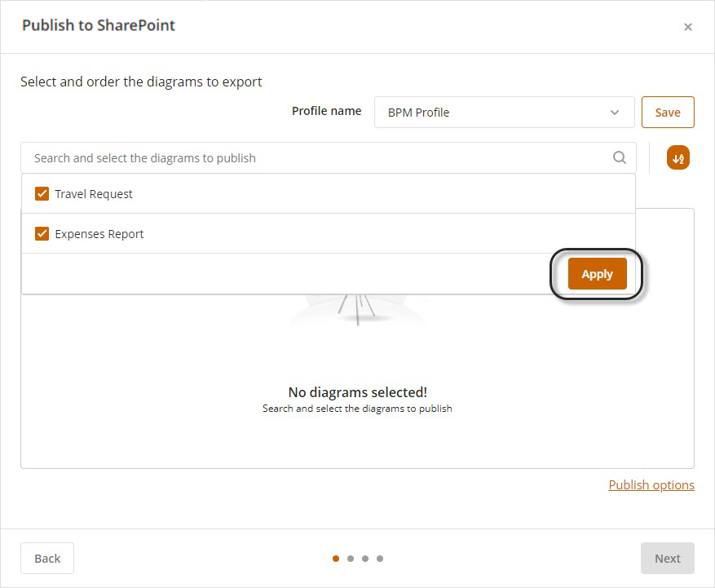Expand the profile name chevron arrow
The height and width of the screenshot is (588, 715).
click(x=615, y=113)
